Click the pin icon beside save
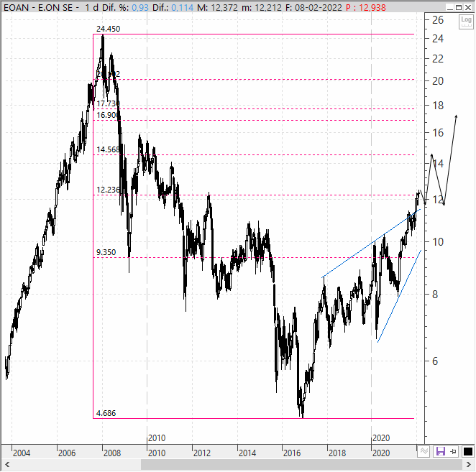Image resolution: width=476 pixels, height=472 pixels. [453, 452]
